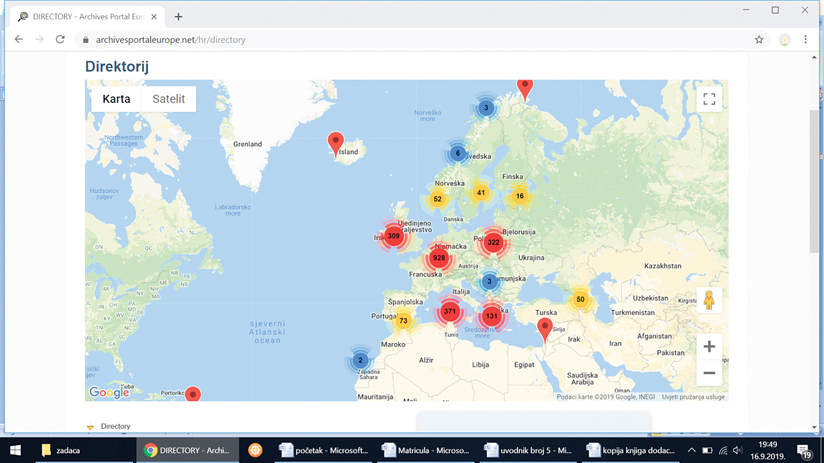Open a new browser tab
824x463 pixels.
179,17
